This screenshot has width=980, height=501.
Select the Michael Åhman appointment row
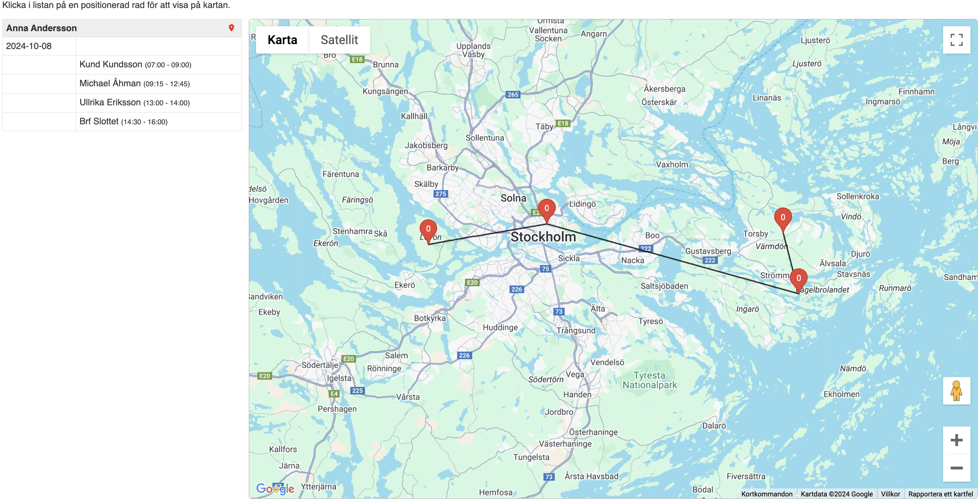[122, 84]
